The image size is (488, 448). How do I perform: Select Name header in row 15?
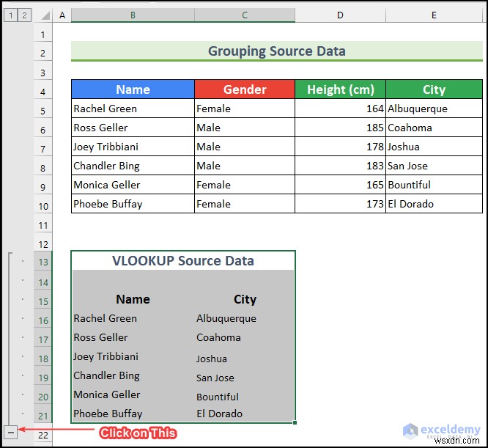133,299
